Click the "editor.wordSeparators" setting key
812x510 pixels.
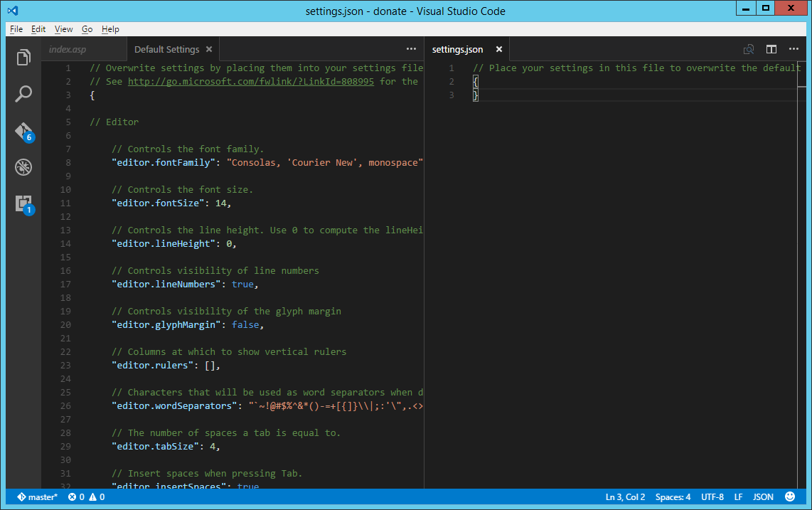pos(174,406)
